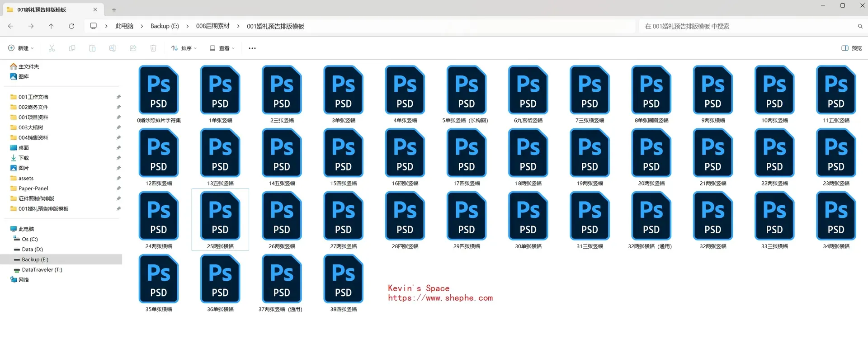Open the three-dot more options menu
Image resolution: width=868 pixels, height=349 pixels.
(252, 48)
